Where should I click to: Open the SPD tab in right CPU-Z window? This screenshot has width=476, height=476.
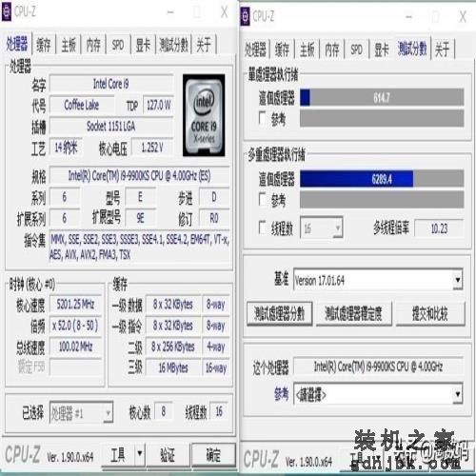(357, 50)
